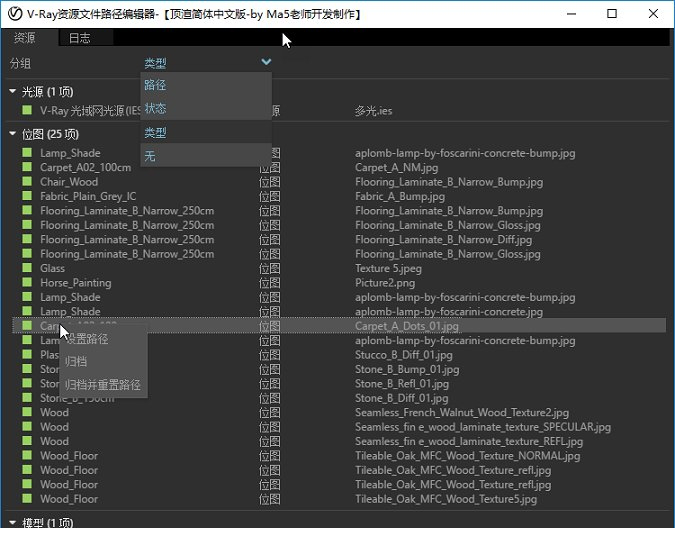Screen dimensions: 675x549
Task: Close the V-Ray path editor window
Action: coord(653,14)
